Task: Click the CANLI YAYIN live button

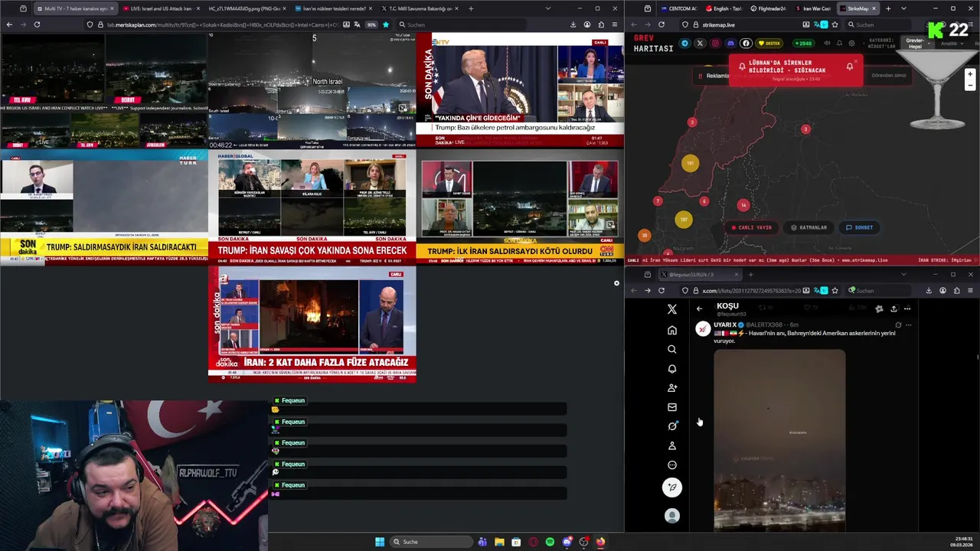Action: (752, 227)
